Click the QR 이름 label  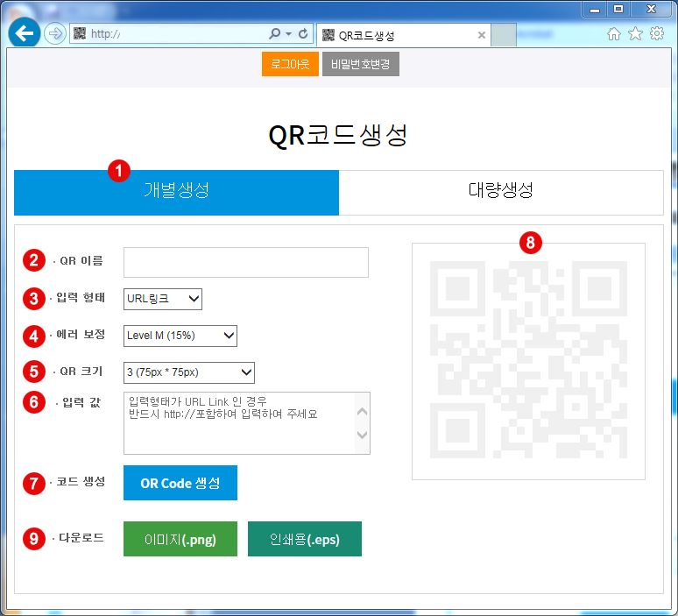(x=81, y=261)
